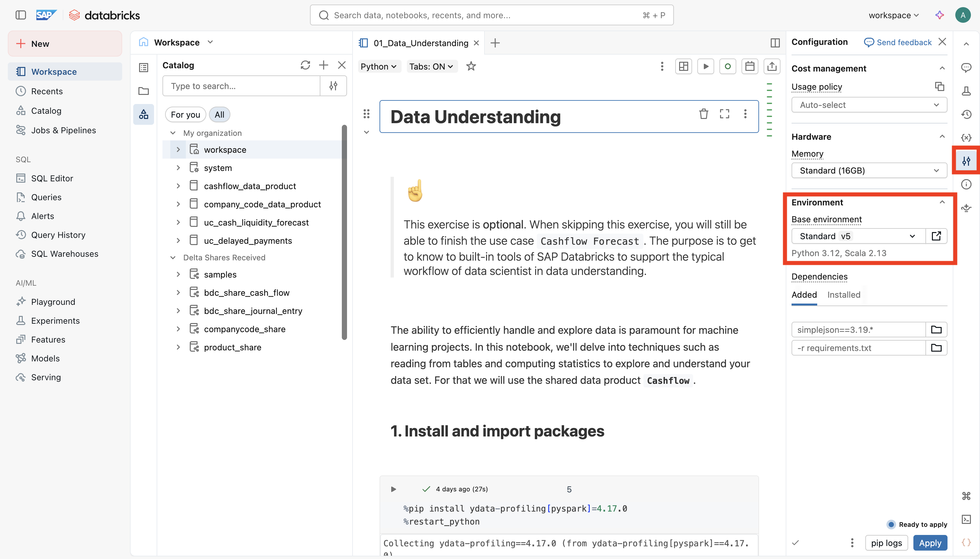This screenshot has height=559, width=980.
Task: Collapse My organization group
Action: (173, 133)
